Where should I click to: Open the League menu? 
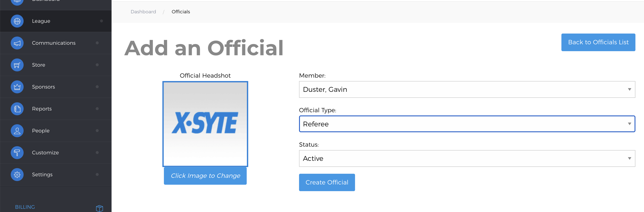pyautogui.click(x=56, y=21)
